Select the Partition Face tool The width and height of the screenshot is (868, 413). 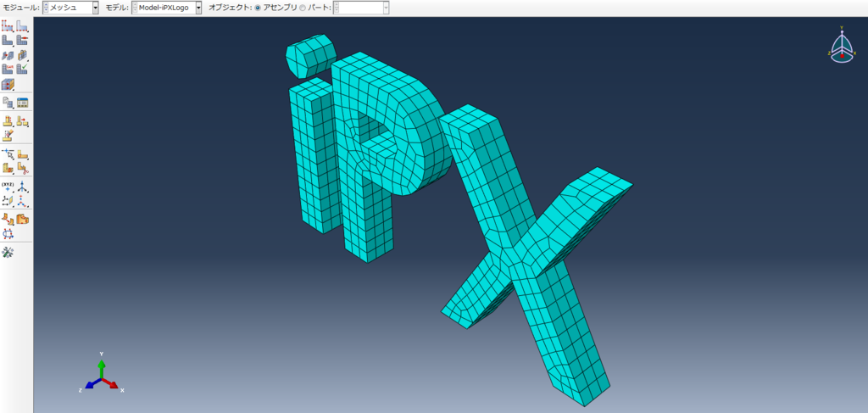(x=22, y=153)
